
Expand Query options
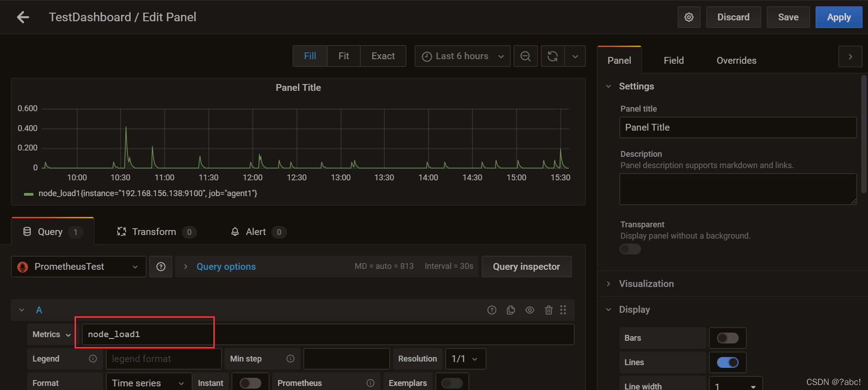[226, 267]
